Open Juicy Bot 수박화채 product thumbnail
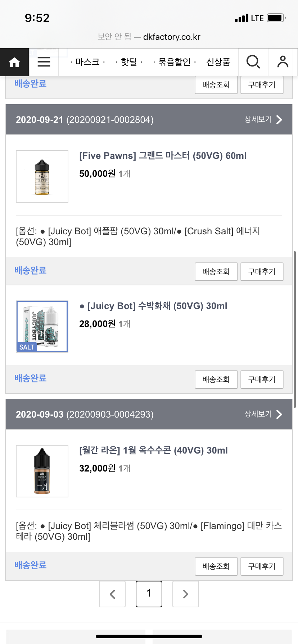Viewport: 298px width, 644px height. 42,327
